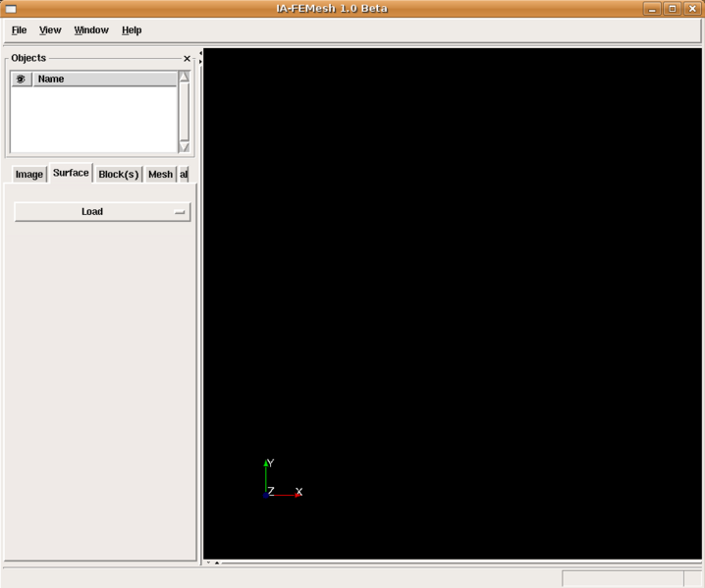The width and height of the screenshot is (705, 588).
Task: Switch to the Mesh tab
Action: [x=160, y=175]
